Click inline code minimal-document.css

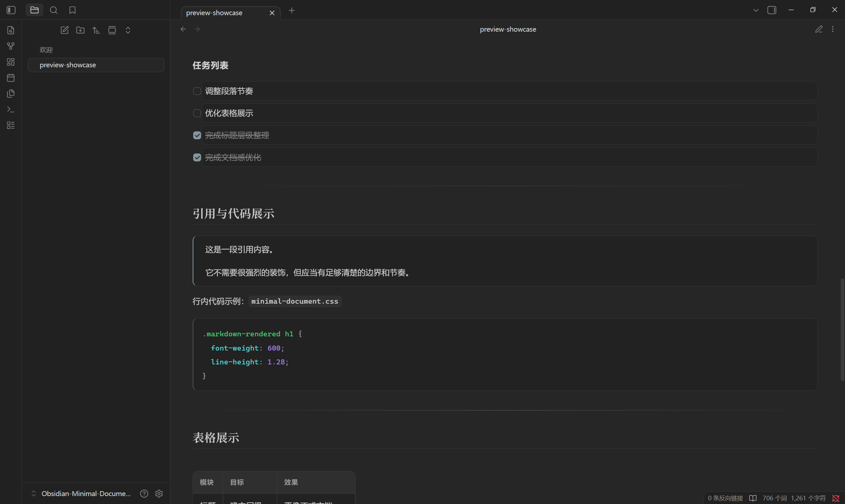coord(295,301)
